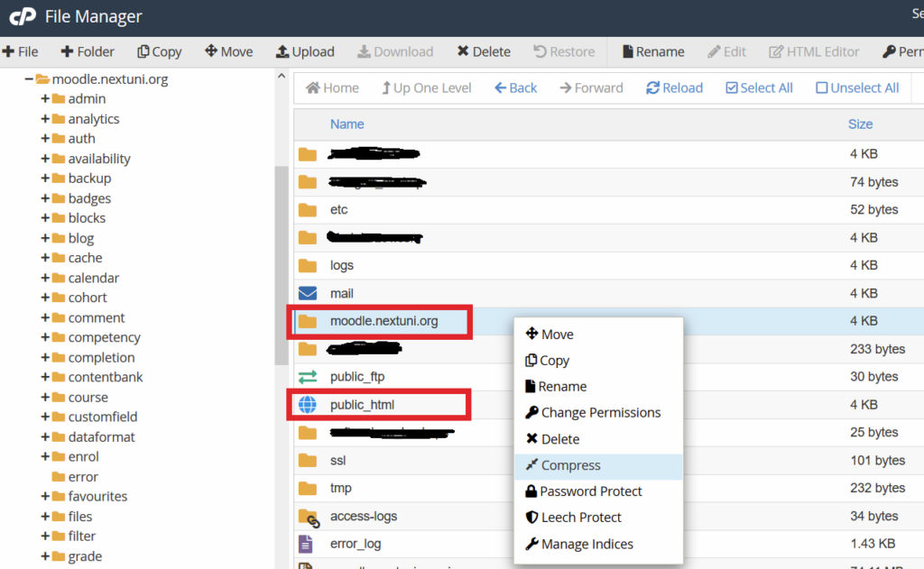Expand the analytics folder in tree
Screen dimensions: 924x569
coord(45,118)
